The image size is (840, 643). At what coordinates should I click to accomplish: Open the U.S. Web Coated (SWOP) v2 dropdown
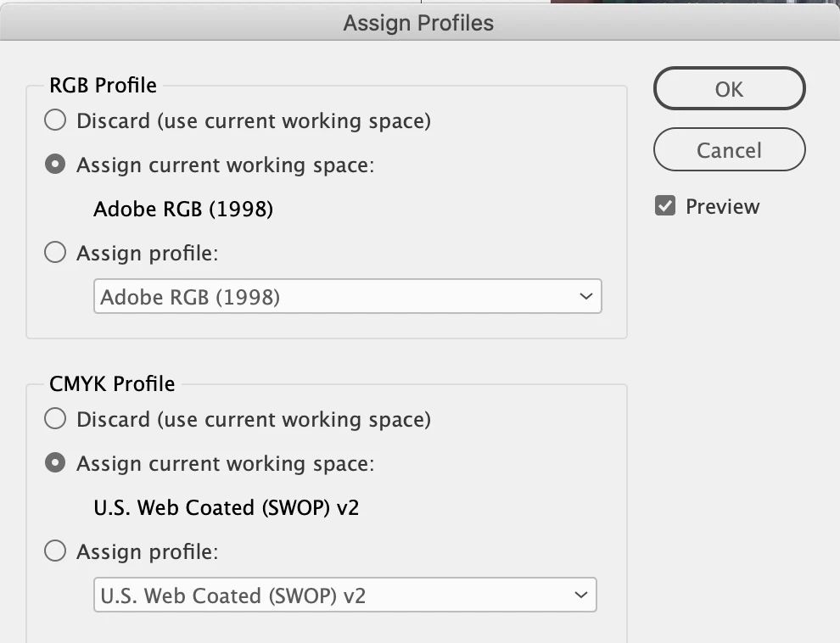[344, 595]
